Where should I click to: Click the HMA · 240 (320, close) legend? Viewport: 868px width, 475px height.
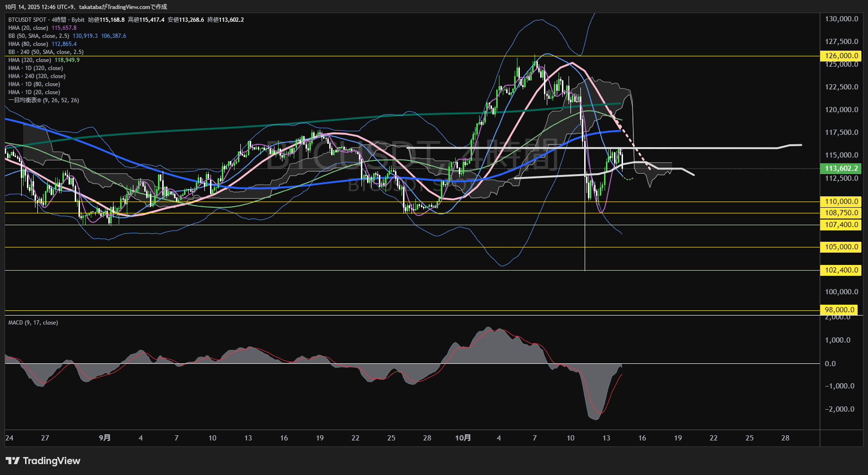coord(37,76)
